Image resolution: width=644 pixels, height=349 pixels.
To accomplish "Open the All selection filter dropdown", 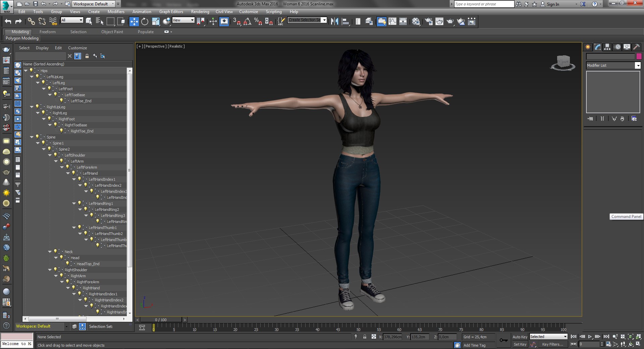I will (x=72, y=20).
